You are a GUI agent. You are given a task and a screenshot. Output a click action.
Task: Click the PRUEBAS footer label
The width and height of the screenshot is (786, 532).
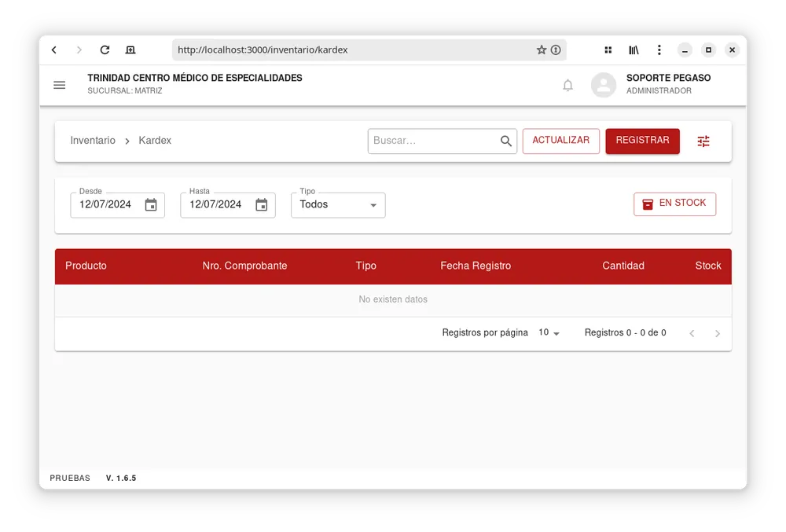(70, 478)
